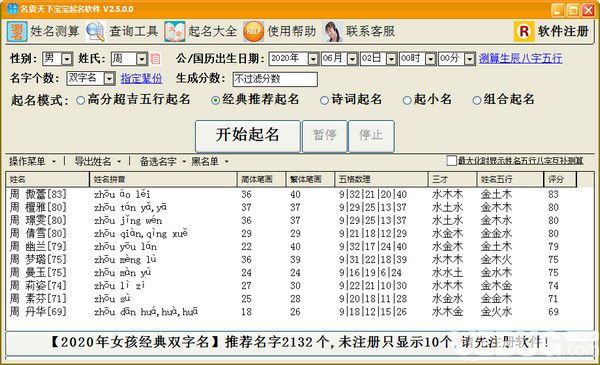The image size is (600, 365).
Task: Sort by the 姓名五行 column header
Action: 510,179
